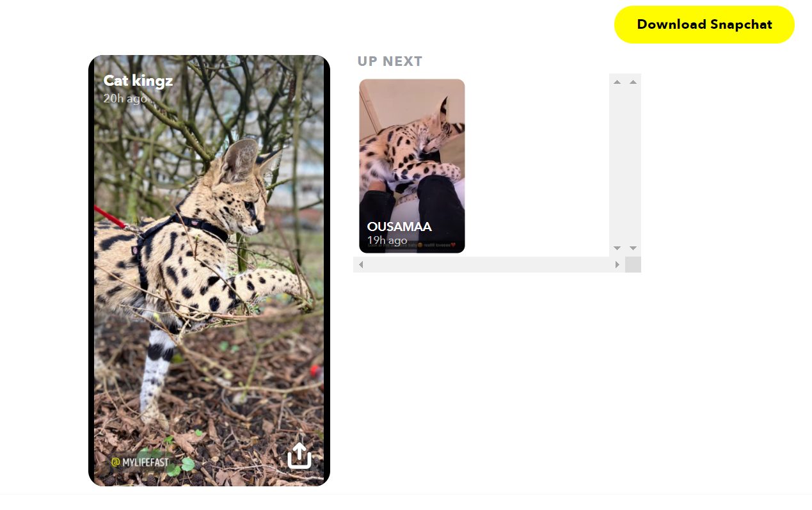The width and height of the screenshot is (812, 510).
Task: Click the UP NEXT heading
Action: 390,61
